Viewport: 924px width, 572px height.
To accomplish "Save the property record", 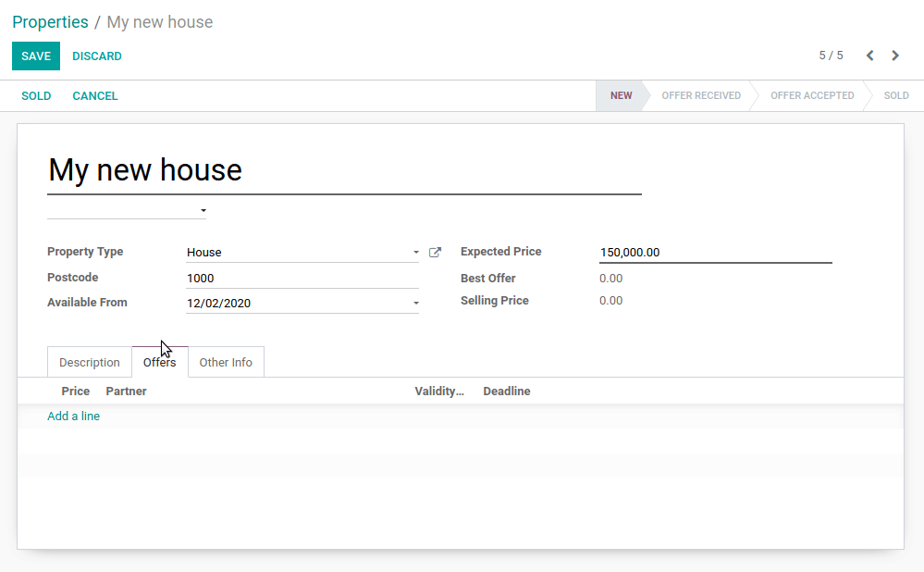I will tap(35, 56).
